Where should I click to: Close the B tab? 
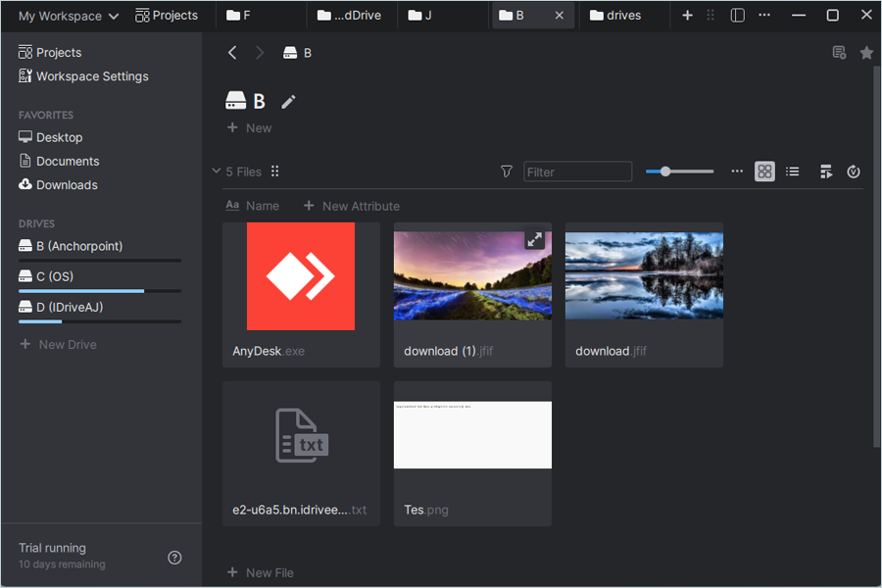[x=560, y=16]
